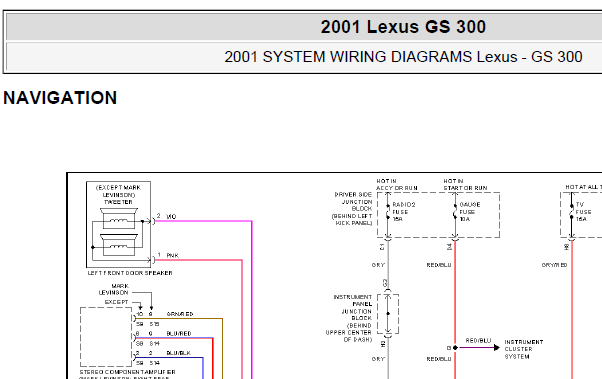Click the 'GAUGE FUSE 10A' label
This screenshot has width=602, height=379.
[470, 212]
